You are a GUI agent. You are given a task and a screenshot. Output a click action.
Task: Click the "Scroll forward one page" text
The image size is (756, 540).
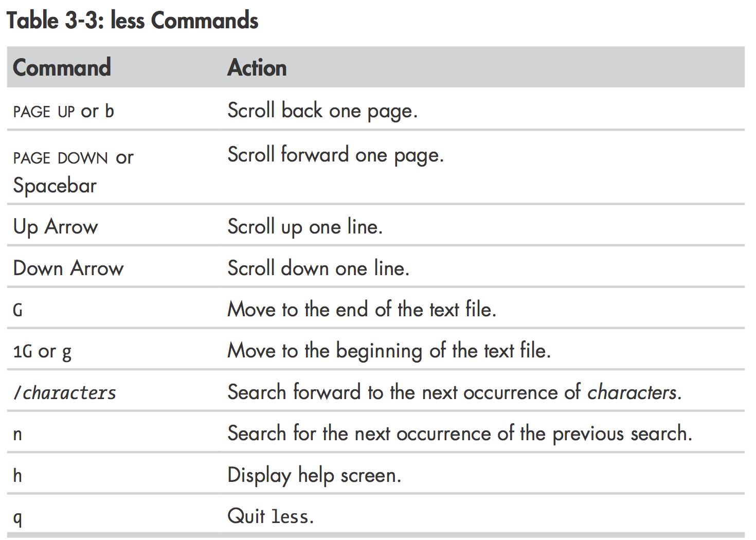(335, 155)
